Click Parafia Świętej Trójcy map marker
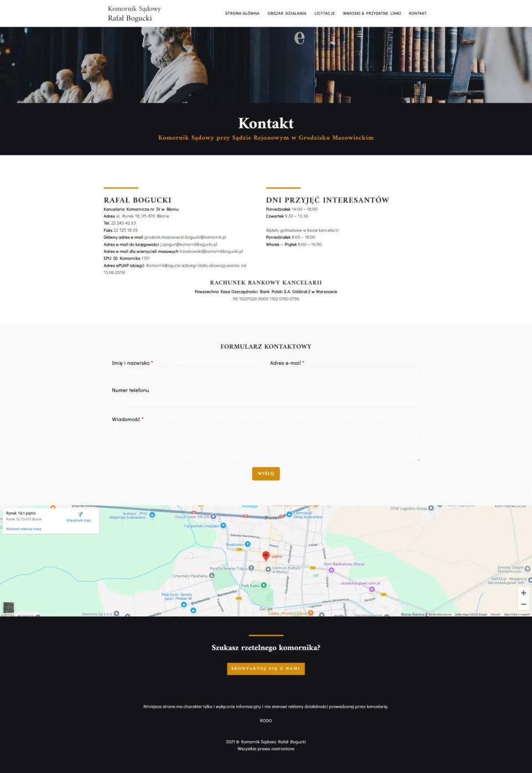 251,568
